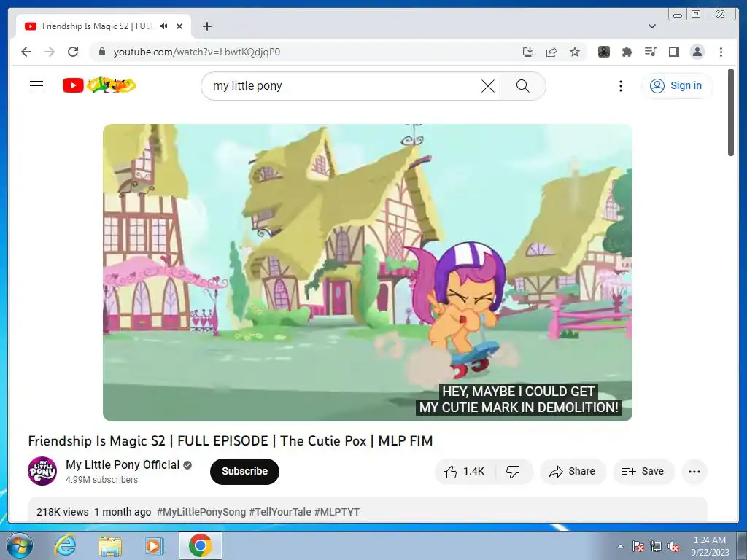Clear the search text with X icon
Screen dimensions: 747x560
point(488,86)
